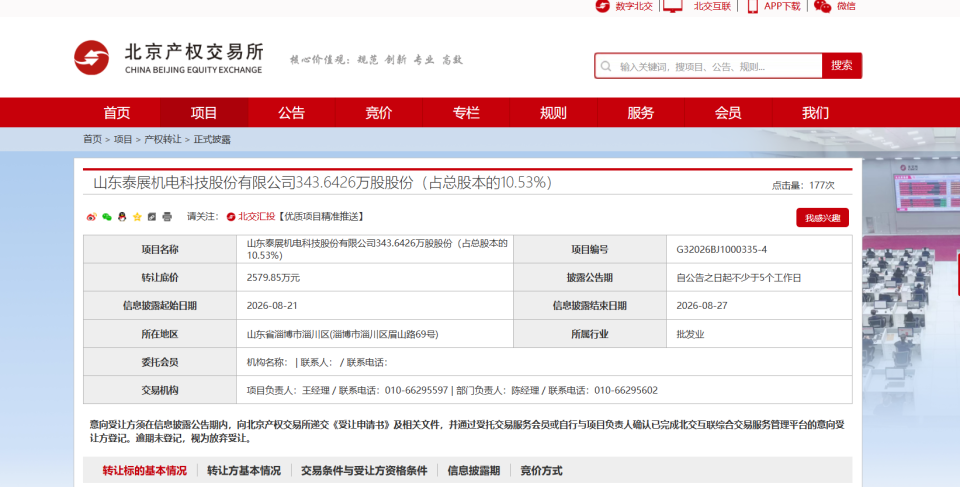The image size is (960, 487).
Task: Open the 竞价 navigation menu
Action: (378, 113)
